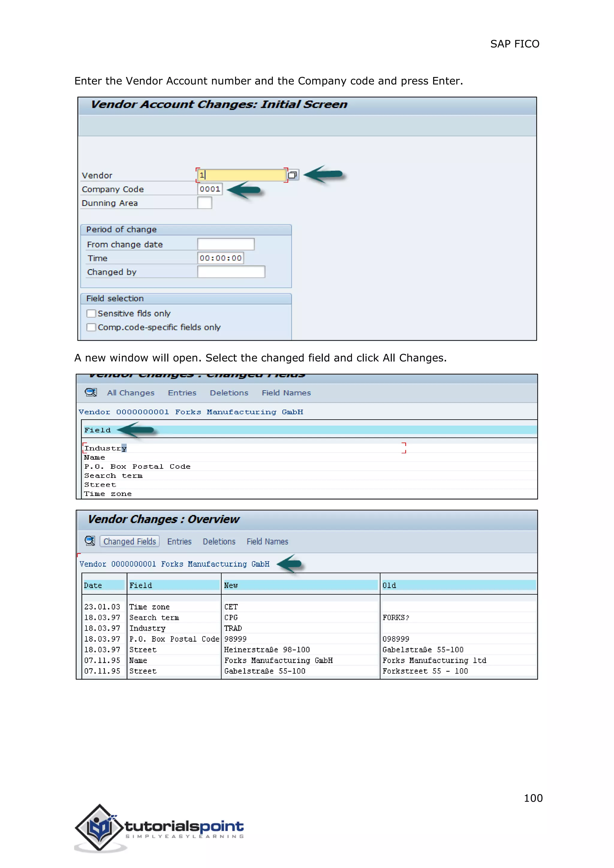
Task: Select the Time zone row in fields list
Action: (x=108, y=494)
